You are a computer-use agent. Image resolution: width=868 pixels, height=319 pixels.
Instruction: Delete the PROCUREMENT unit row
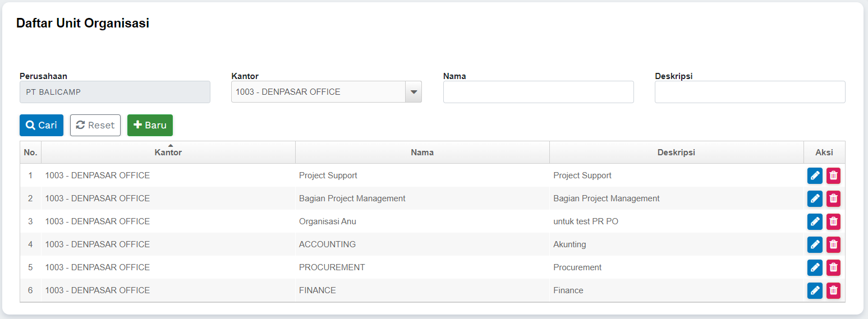coord(833,267)
